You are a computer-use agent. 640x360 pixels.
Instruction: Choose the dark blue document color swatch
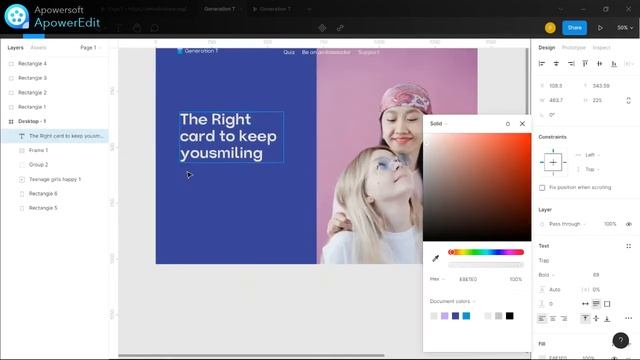point(456,316)
